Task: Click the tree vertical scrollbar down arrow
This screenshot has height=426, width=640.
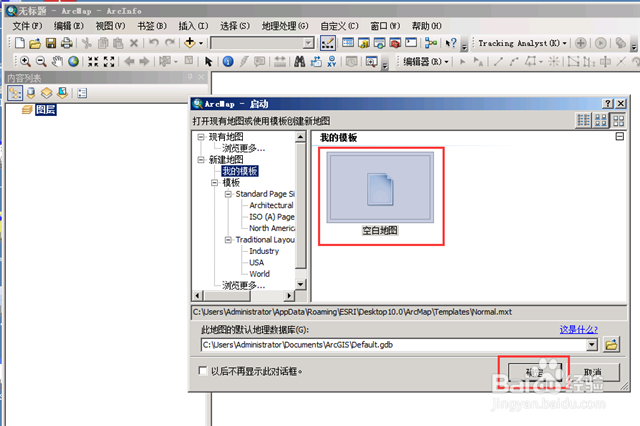Action: pos(300,284)
